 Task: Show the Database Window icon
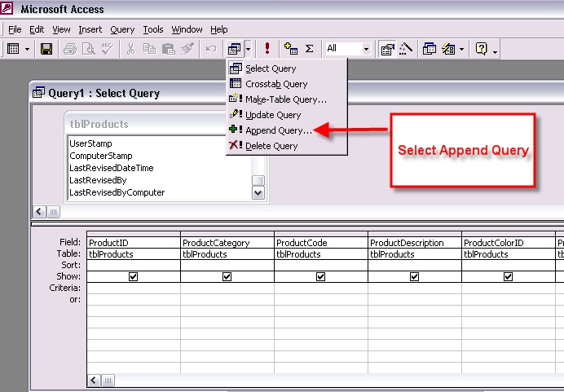(x=430, y=49)
